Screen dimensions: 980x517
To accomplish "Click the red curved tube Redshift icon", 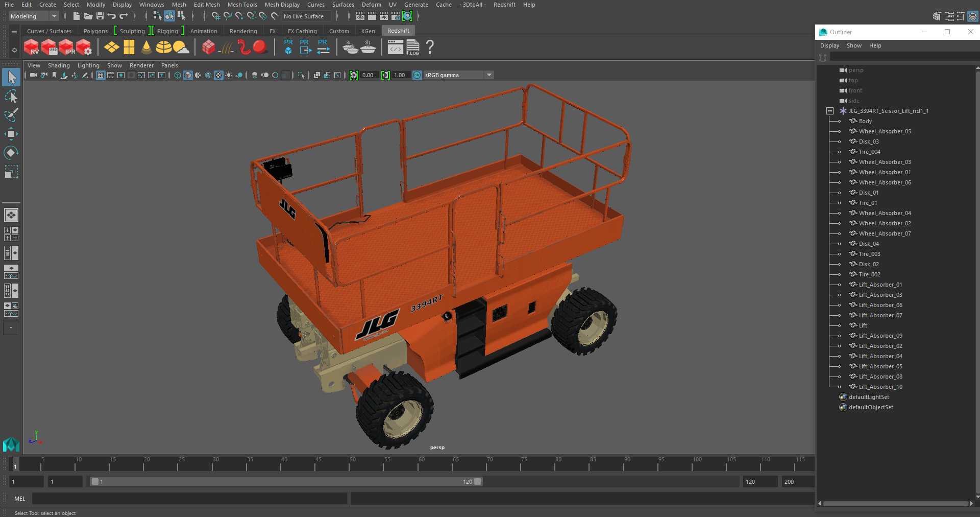I will coord(244,47).
